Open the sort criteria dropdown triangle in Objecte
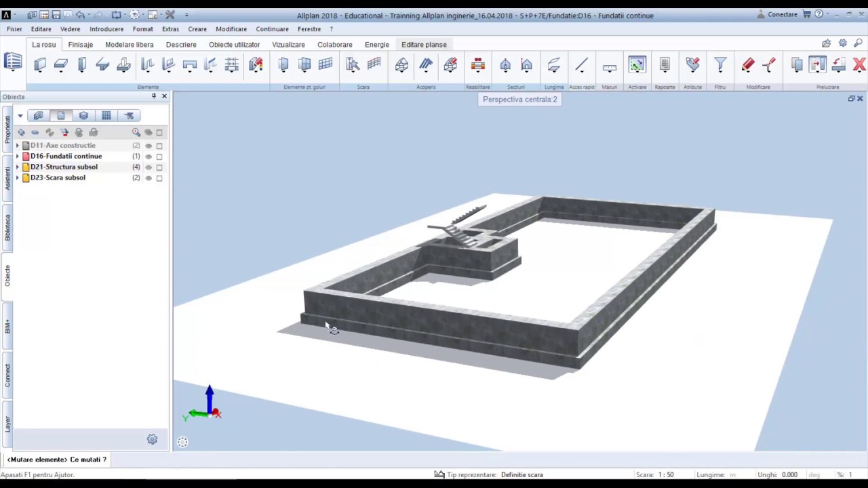This screenshot has height=488, width=868. pos(20,116)
